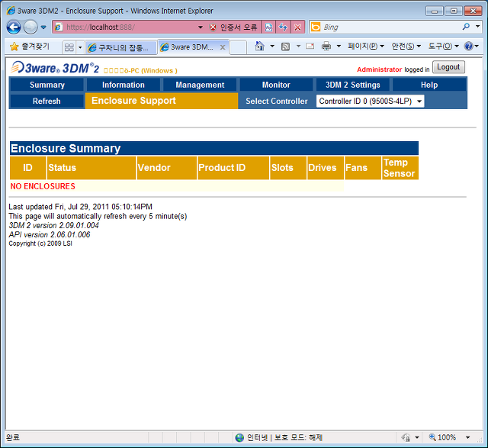This screenshot has width=488, height=448.
Task: Click the 3DM 2 version 2.09.01.004 text
Action: coord(53,225)
